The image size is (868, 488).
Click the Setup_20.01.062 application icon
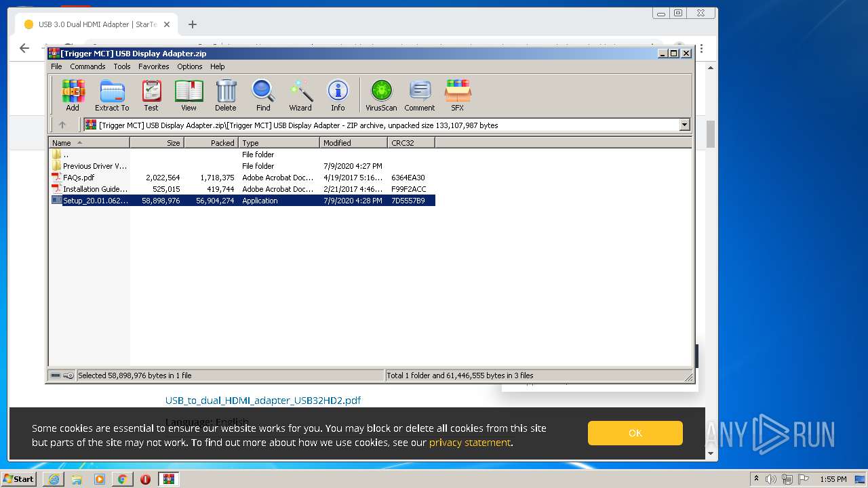pos(57,201)
